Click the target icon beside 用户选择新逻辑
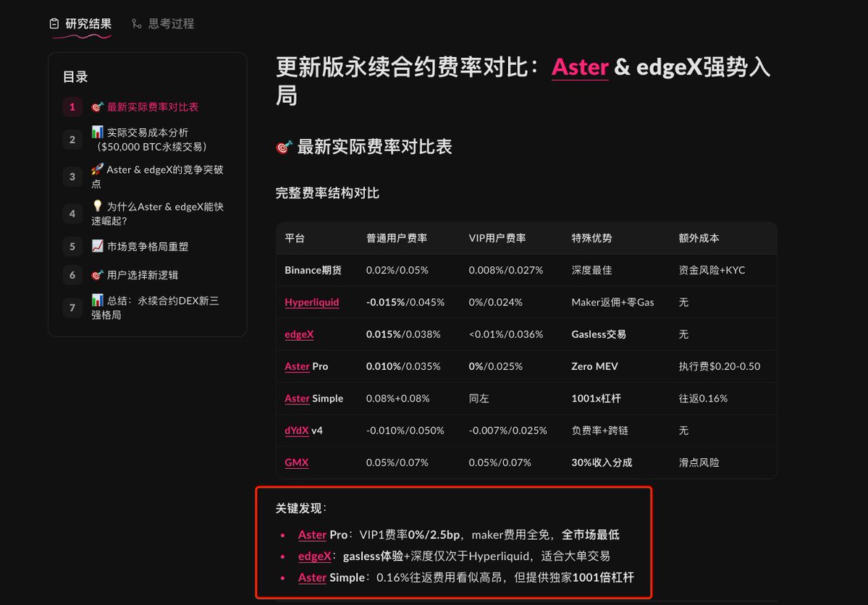868x605 pixels. point(98,275)
